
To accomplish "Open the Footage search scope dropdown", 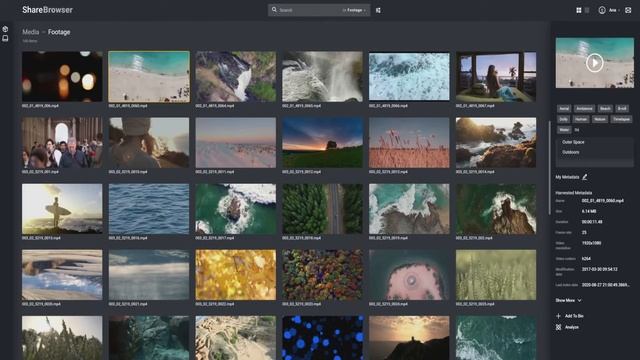I will (355, 10).
